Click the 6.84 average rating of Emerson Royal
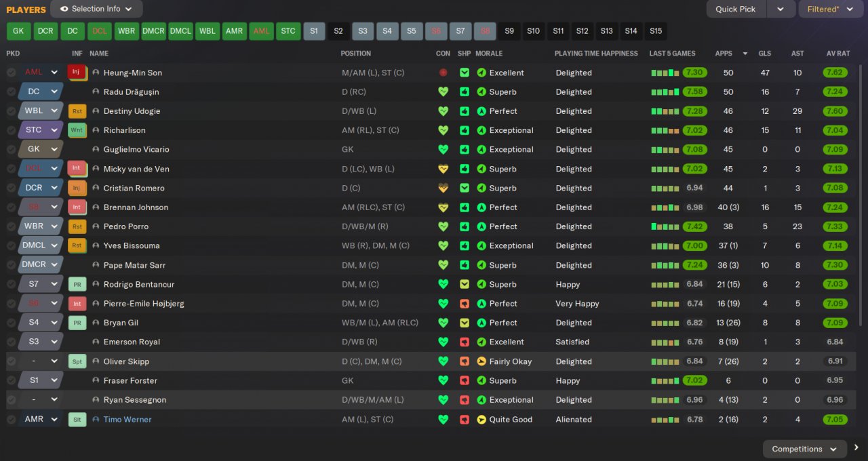This screenshot has height=461, width=868. [x=835, y=342]
